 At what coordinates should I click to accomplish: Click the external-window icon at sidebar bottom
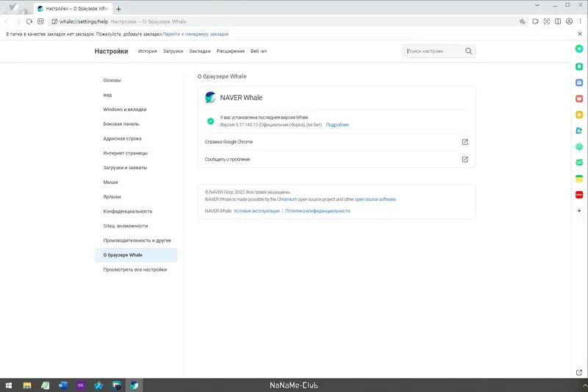click(x=579, y=372)
